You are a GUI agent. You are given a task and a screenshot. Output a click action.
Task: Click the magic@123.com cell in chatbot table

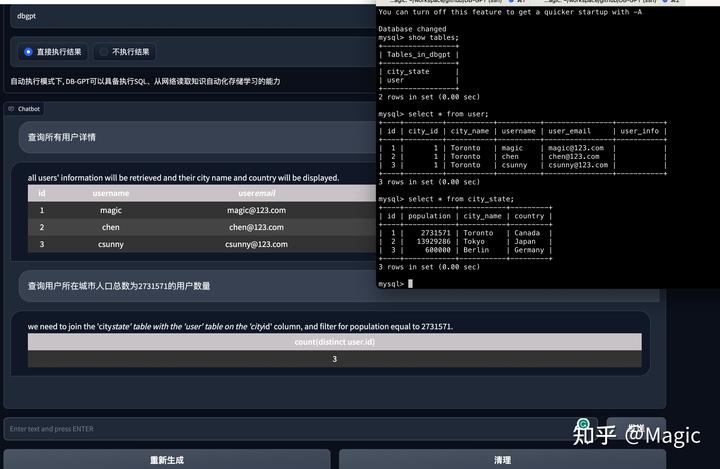[256, 210]
